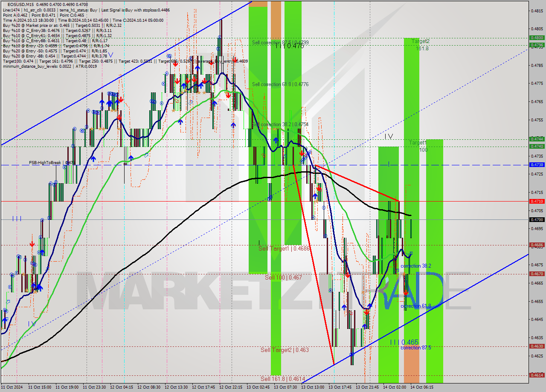Viewport: 546px width, 392px height.
Task: Click the 'correction 87.5' blue label
Action: 415,348
